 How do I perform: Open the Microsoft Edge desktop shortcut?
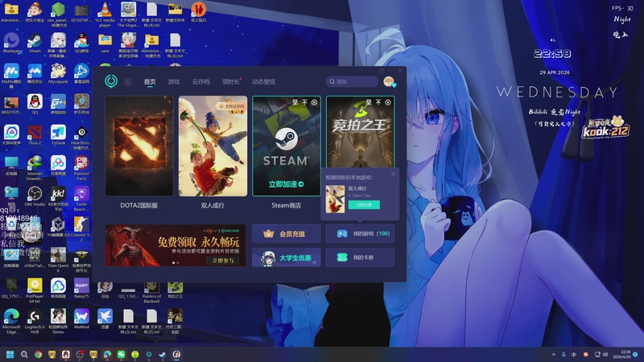(x=11, y=321)
